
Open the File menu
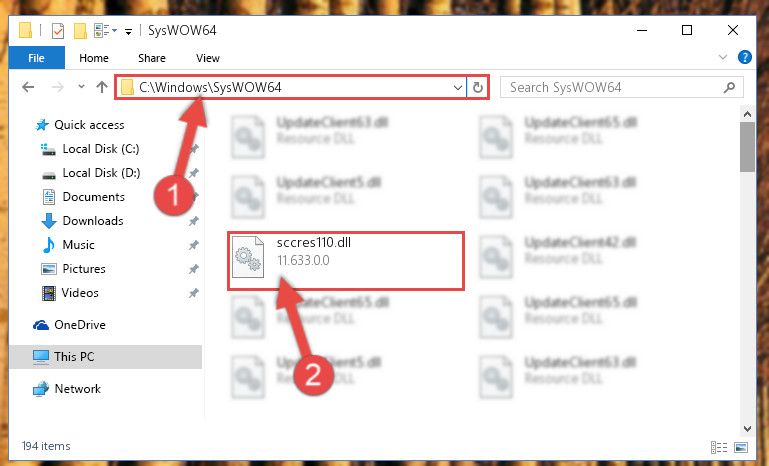37,58
